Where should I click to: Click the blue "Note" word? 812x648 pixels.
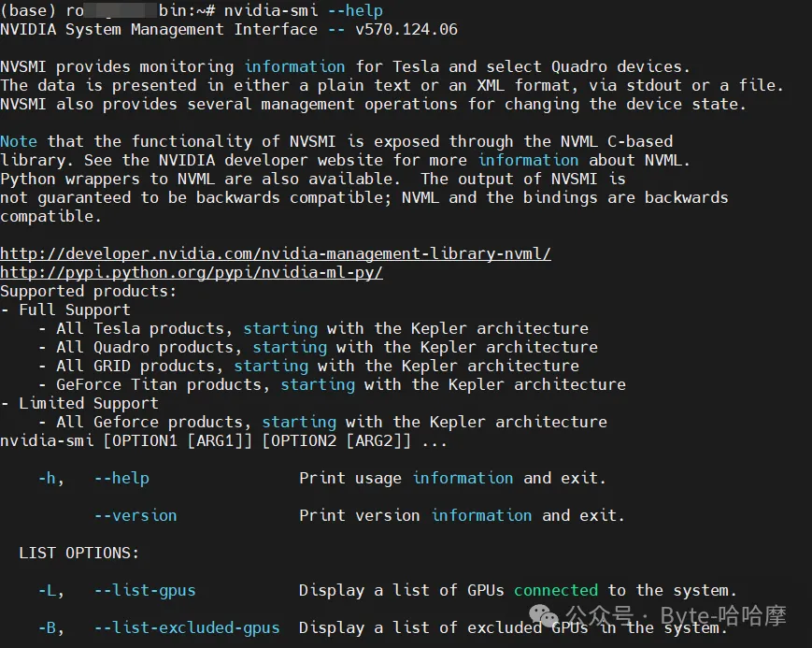tap(19, 141)
